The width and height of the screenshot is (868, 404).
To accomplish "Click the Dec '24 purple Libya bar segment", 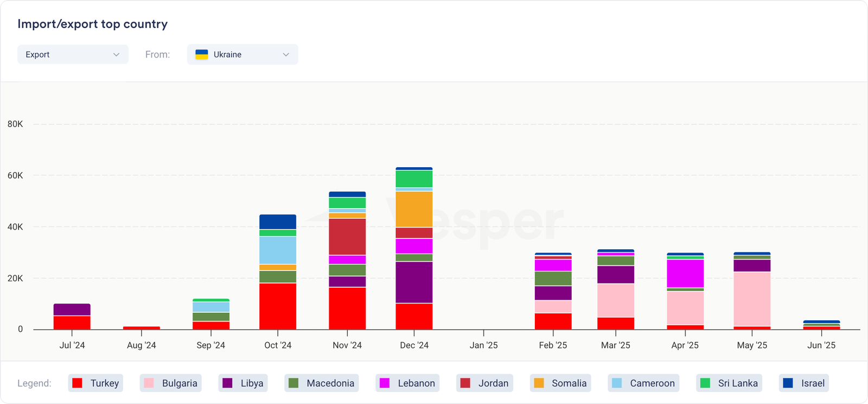I will [x=414, y=282].
